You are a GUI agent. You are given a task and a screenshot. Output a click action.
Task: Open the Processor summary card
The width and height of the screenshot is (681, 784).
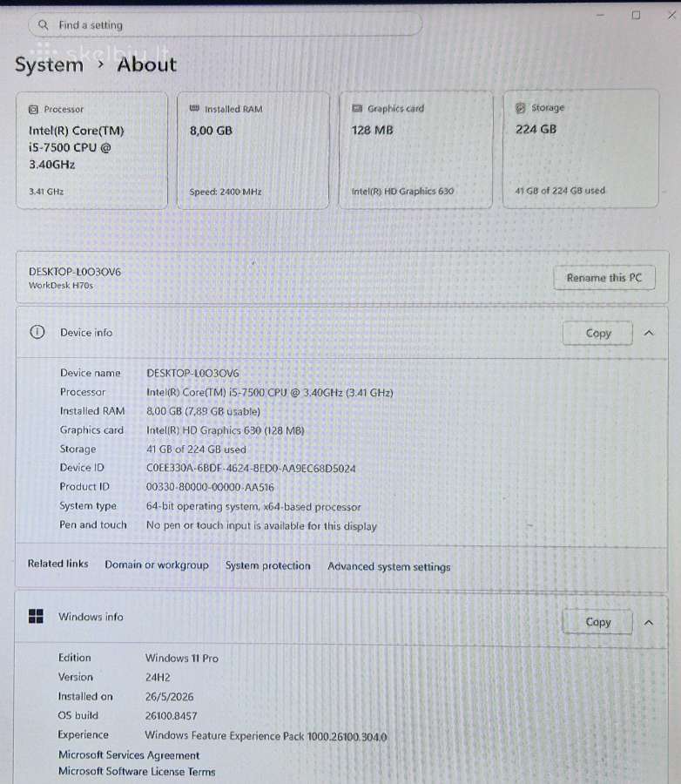tap(92, 150)
